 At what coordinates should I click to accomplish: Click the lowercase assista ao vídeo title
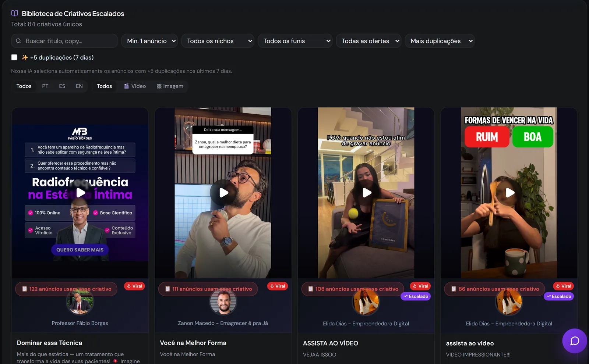pos(470,343)
